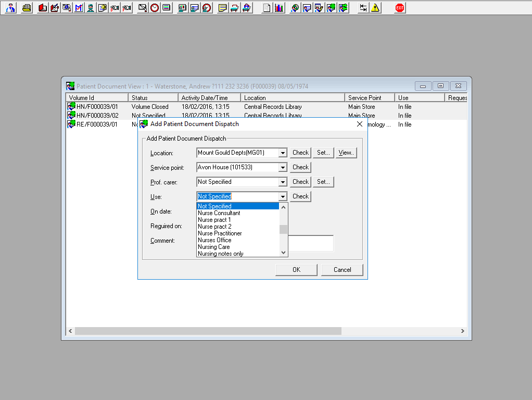
Task: Click Check button beside Location field
Action: pyautogui.click(x=300, y=153)
